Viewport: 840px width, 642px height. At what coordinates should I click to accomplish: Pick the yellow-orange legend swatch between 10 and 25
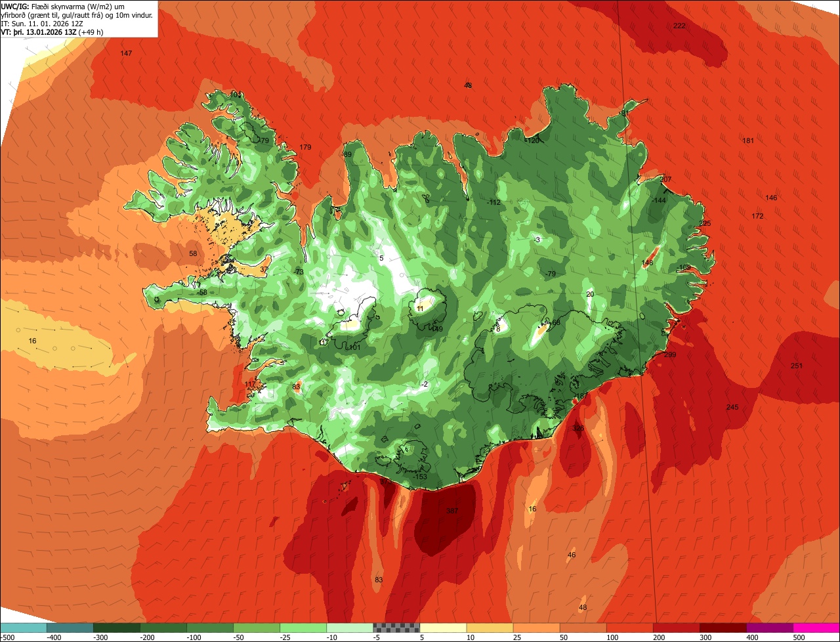tap(490, 628)
